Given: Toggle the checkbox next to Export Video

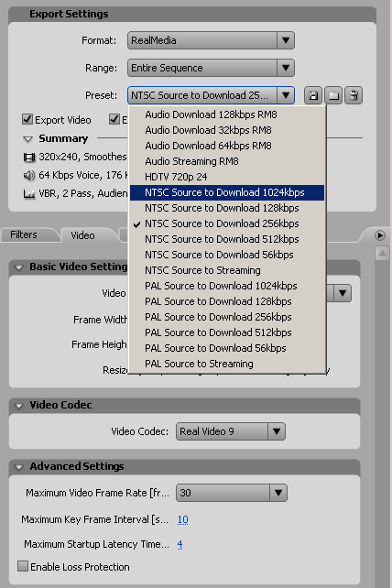Looking at the screenshot, I should 114,120.
